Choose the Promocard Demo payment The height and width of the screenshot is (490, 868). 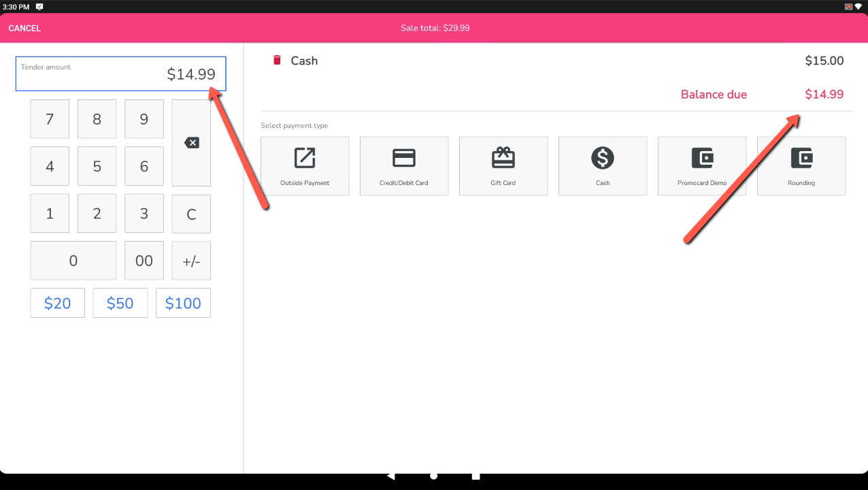(702, 166)
